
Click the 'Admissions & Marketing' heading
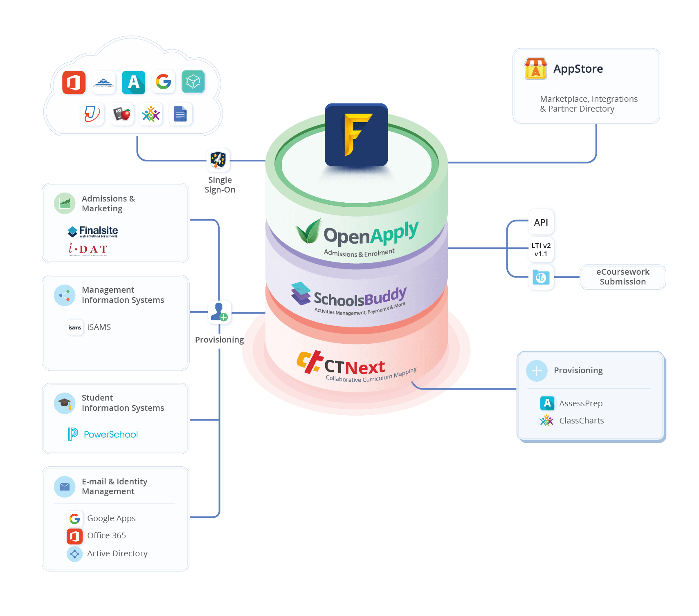(x=108, y=204)
